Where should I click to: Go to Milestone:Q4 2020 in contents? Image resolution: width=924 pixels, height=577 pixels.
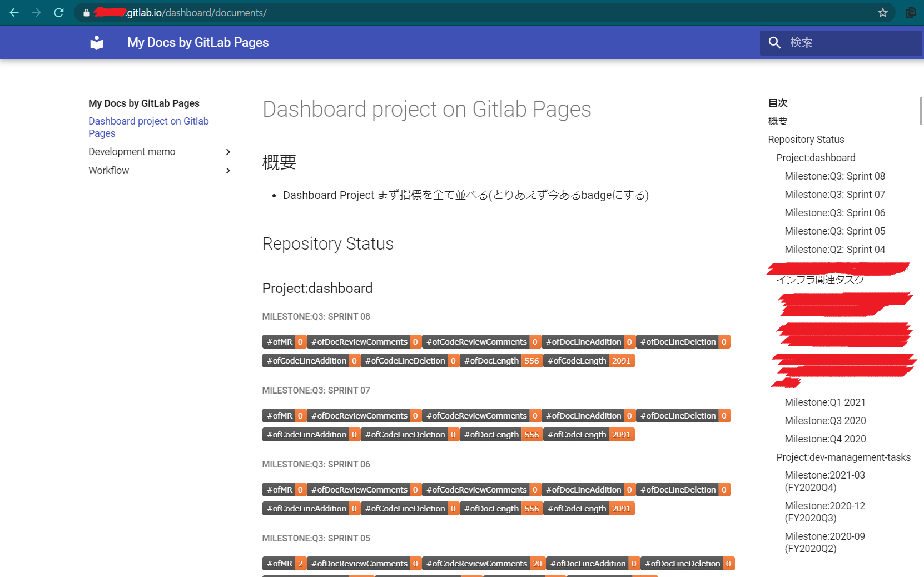click(826, 439)
